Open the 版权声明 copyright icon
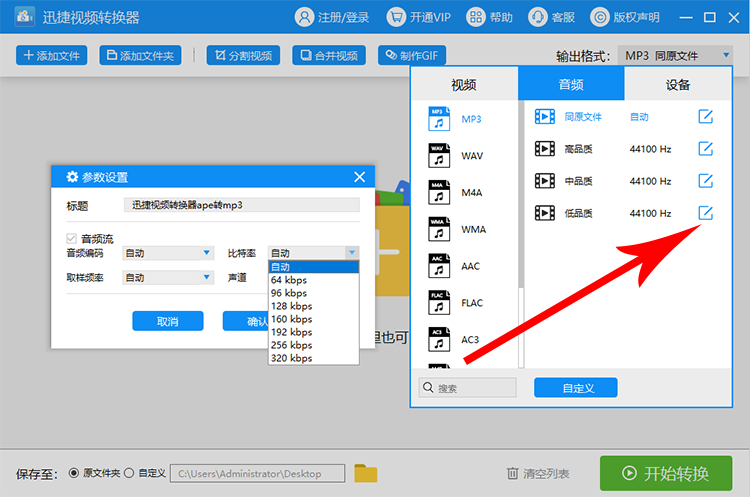This screenshot has height=497, width=750. point(600,17)
